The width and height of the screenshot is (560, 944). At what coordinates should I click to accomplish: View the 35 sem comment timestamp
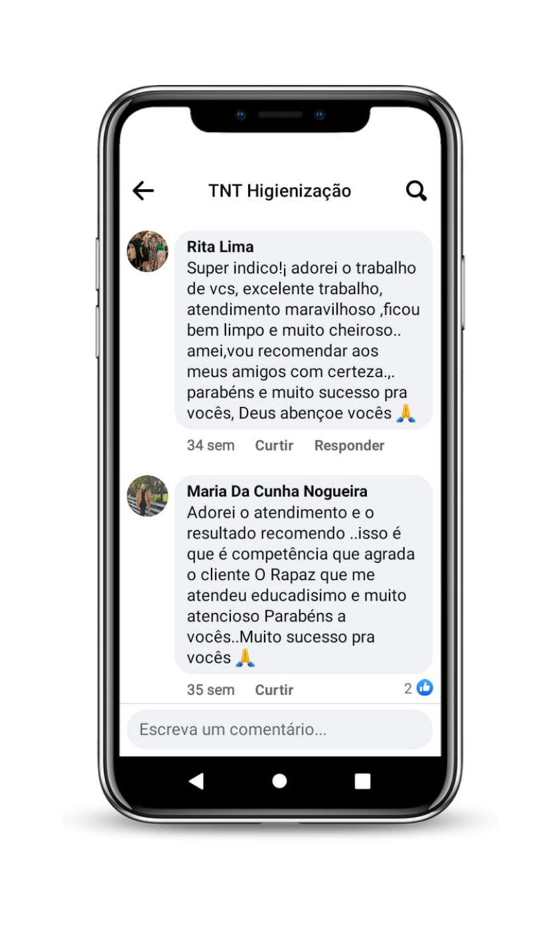pos(210,690)
